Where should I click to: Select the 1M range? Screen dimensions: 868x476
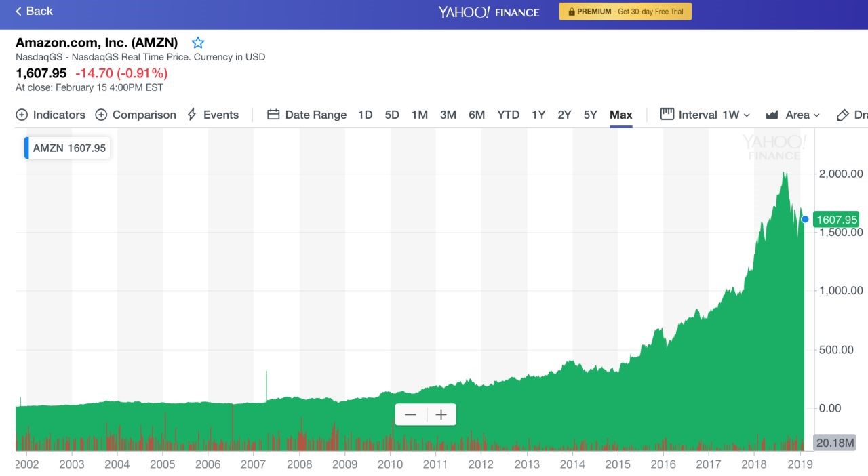click(420, 115)
